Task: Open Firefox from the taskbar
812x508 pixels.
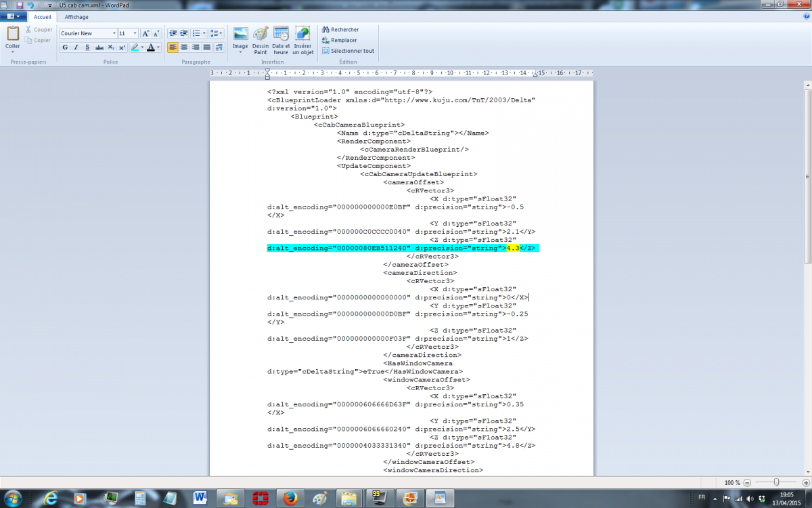Action: pyautogui.click(x=290, y=498)
